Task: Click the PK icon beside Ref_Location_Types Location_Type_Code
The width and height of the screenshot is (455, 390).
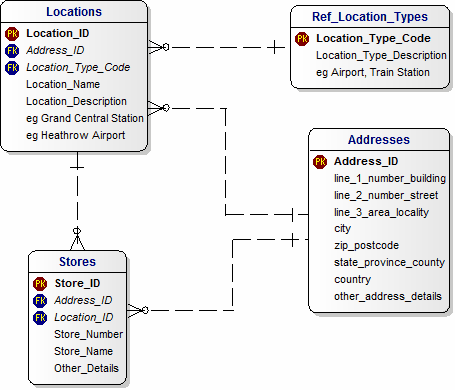Action: 302,39
